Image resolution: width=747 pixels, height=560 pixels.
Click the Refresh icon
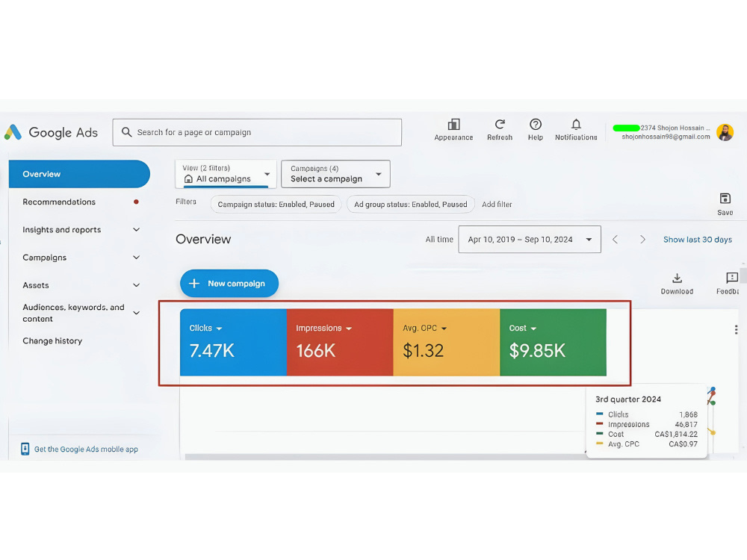(500, 125)
